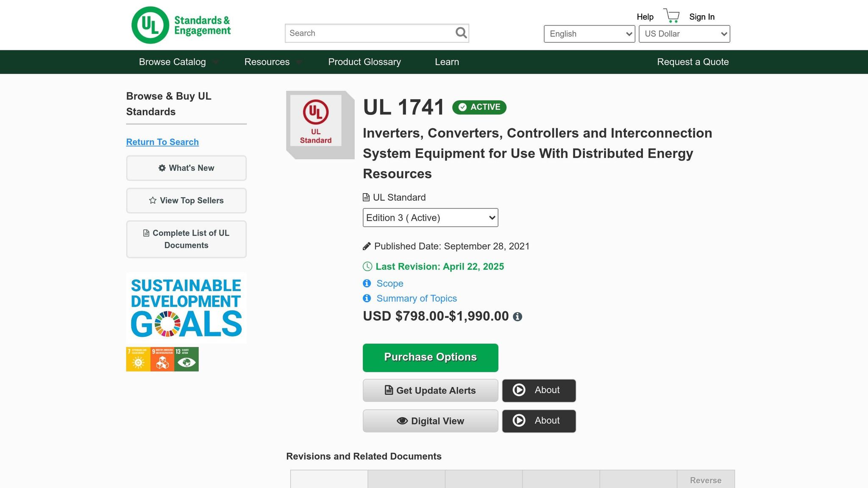Click the document icon beside UL Standard label
This screenshot has height=488, width=868.
tap(366, 197)
